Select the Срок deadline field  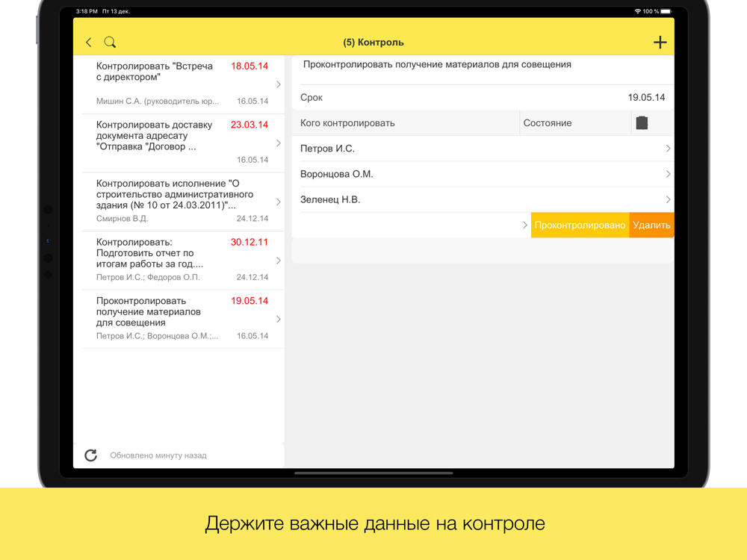(x=483, y=98)
